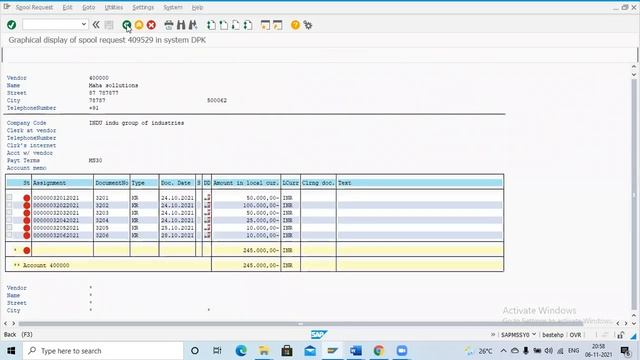Open the System menu
Image resolution: width=640 pixels, height=360 pixels.
pos(173,7)
